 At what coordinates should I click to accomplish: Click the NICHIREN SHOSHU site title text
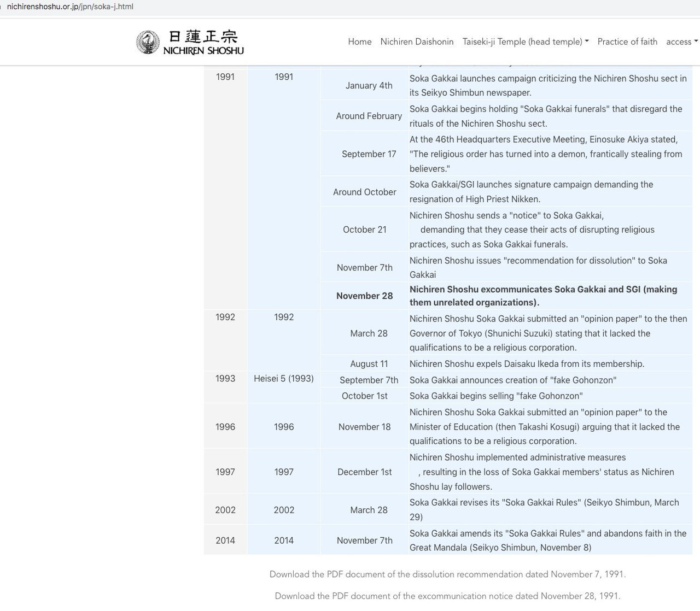(x=203, y=50)
